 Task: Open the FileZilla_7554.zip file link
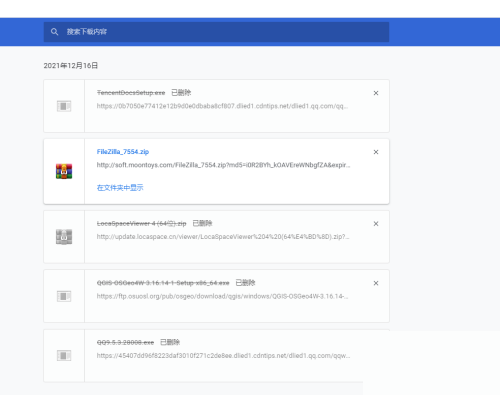point(123,152)
